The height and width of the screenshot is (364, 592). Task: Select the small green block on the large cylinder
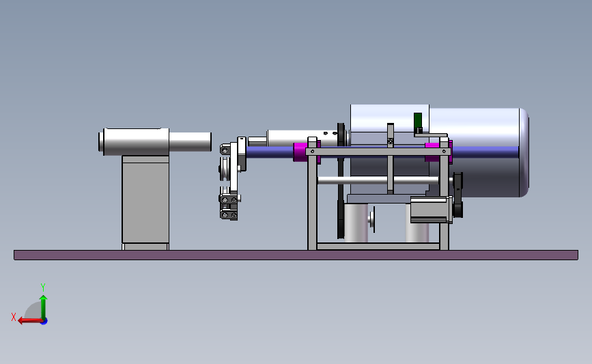coord(418,120)
